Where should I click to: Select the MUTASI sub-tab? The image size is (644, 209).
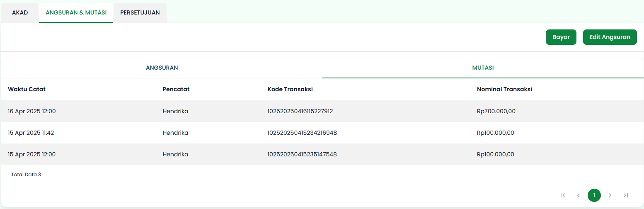coord(483,68)
